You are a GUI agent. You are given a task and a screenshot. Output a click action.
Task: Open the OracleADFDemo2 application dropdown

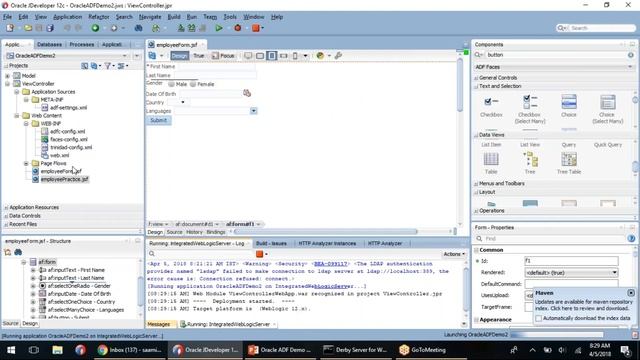pyautogui.click(x=124, y=56)
